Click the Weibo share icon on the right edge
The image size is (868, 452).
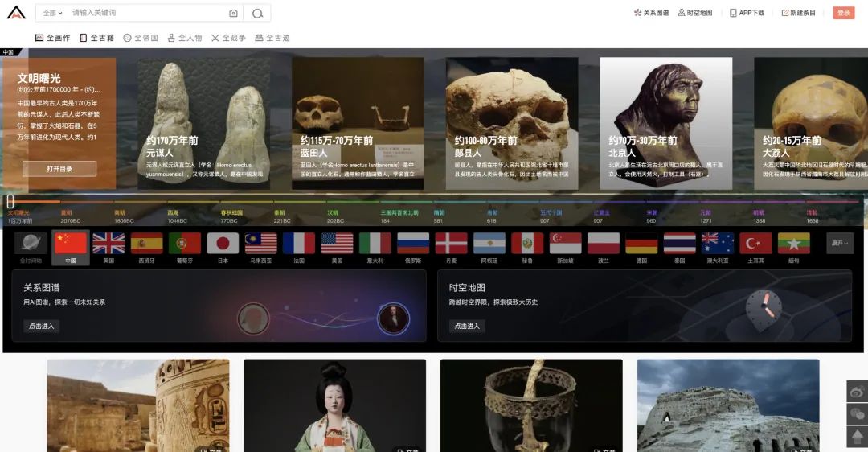857,392
